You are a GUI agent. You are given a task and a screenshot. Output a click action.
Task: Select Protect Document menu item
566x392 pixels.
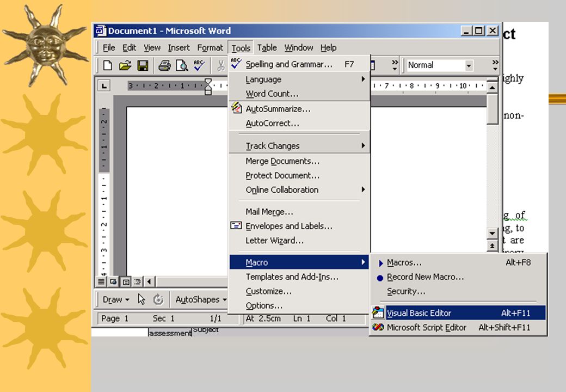[300, 175]
